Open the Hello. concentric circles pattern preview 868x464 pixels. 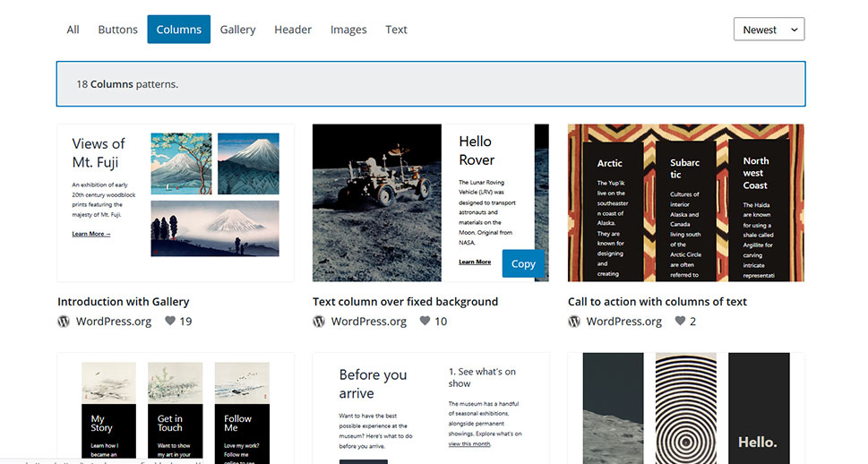(x=686, y=408)
